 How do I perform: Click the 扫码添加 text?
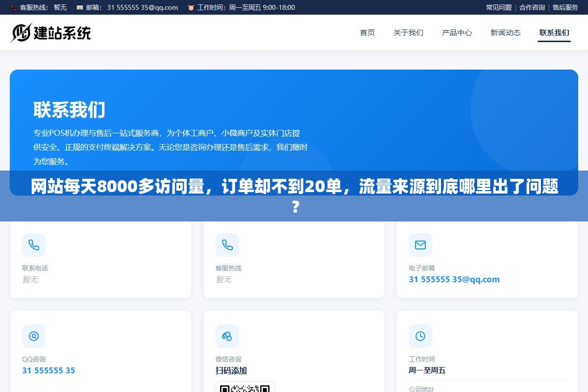coord(231,370)
